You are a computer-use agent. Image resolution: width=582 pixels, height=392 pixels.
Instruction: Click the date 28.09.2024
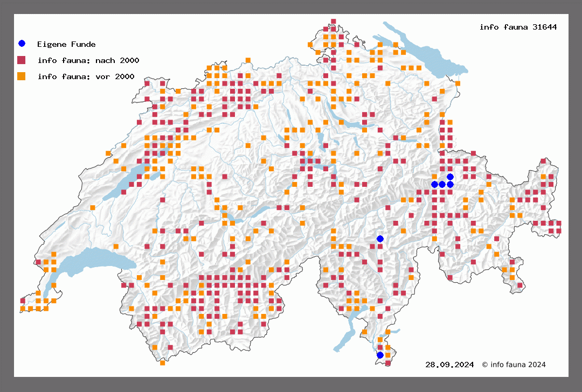tap(449, 365)
